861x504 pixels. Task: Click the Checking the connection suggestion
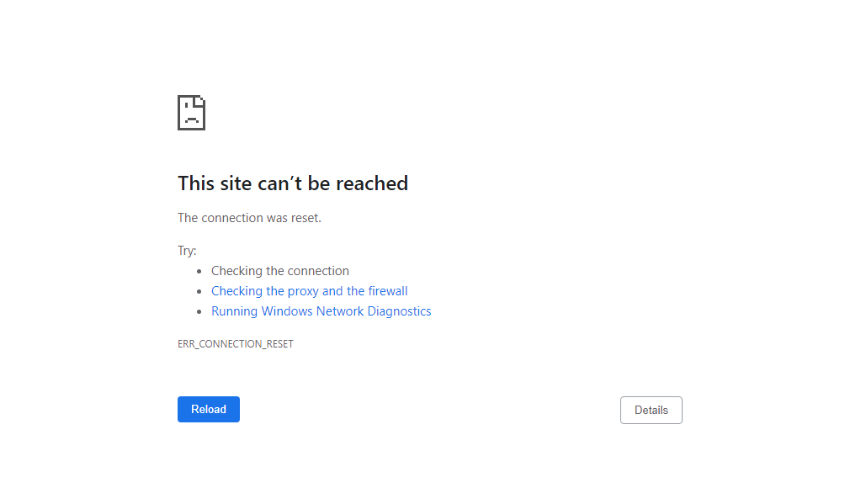click(x=280, y=271)
